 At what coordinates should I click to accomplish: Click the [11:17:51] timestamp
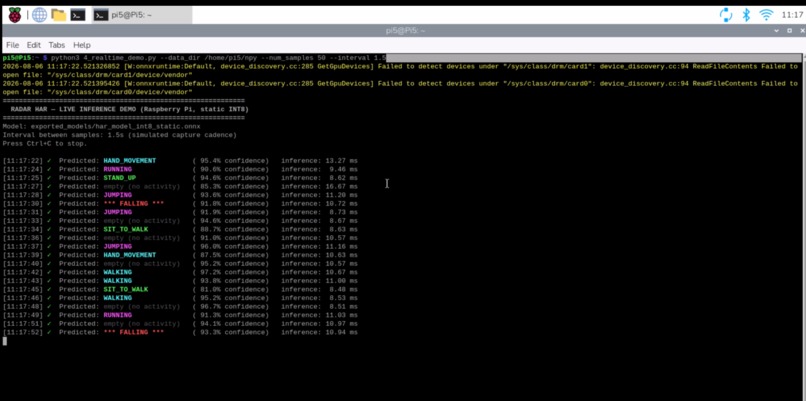tap(23, 324)
